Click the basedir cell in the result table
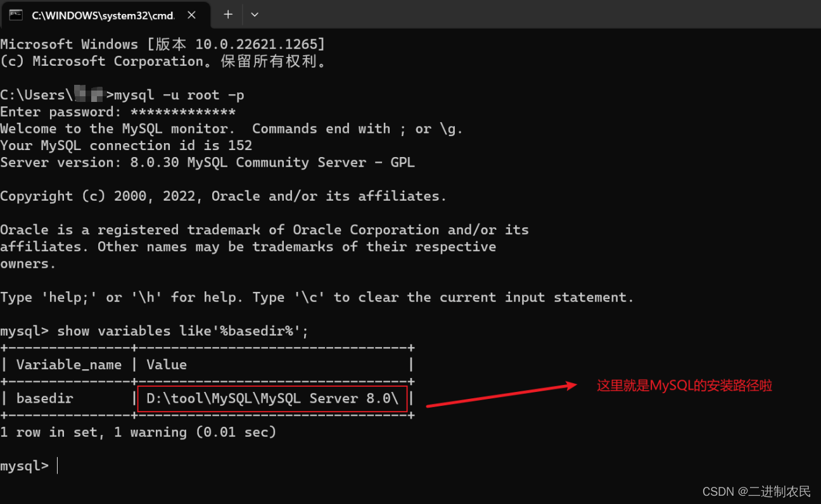This screenshot has height=504, width=821. pyautogui.click(x=44, y=398)
